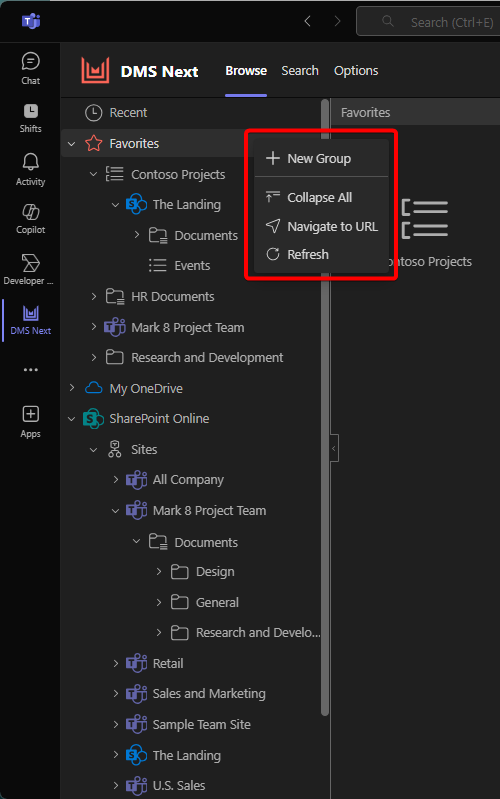Click the My OneDrive cloud icon
This screenshot has width=500, height=799.
click(93, 388)
